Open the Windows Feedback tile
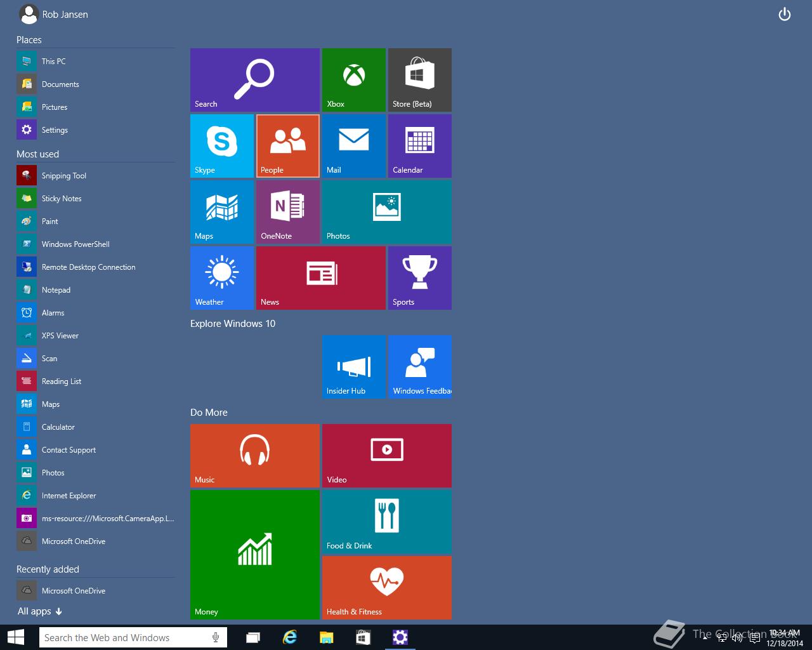The height and width of the screenshot is (650, 812). [x=420, y=367]
